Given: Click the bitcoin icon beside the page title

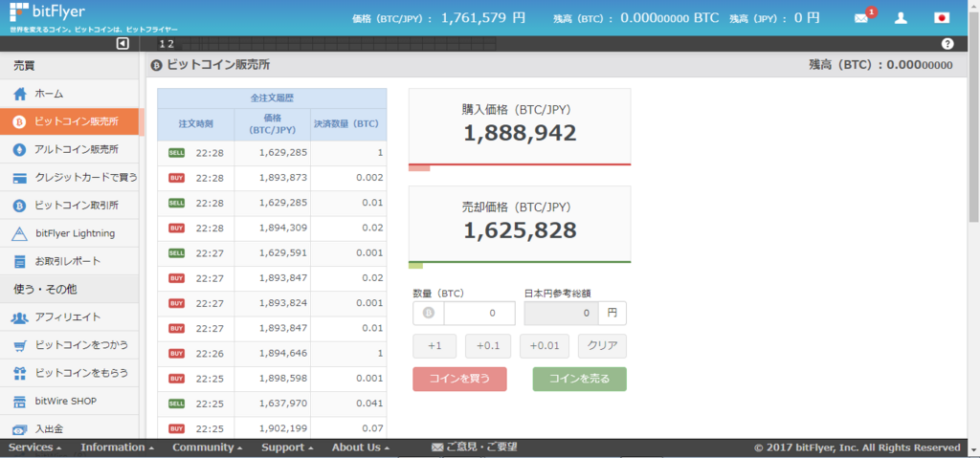Looking at the screenshot, I should click(x=156, y=65).
